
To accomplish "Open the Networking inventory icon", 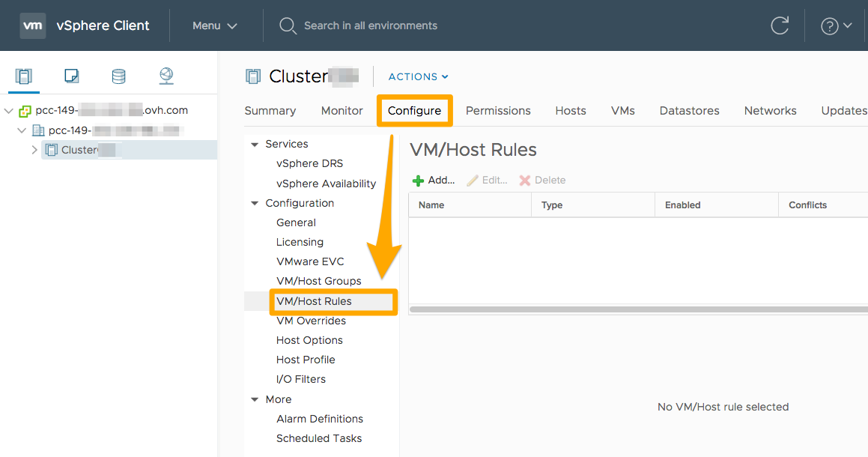I will click(x=166, y=76).
